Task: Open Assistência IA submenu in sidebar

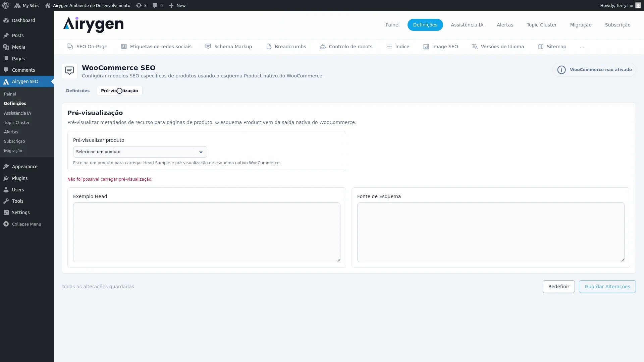Action: click(x=17, y=113)
